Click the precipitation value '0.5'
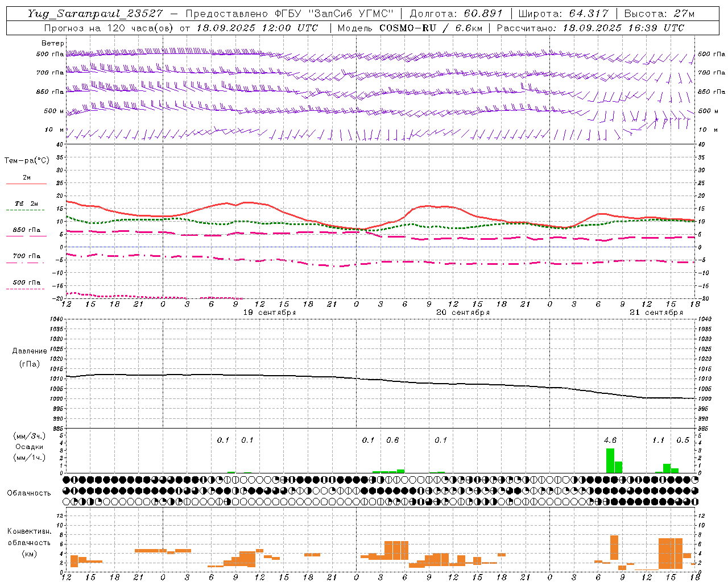 (682, 440)
